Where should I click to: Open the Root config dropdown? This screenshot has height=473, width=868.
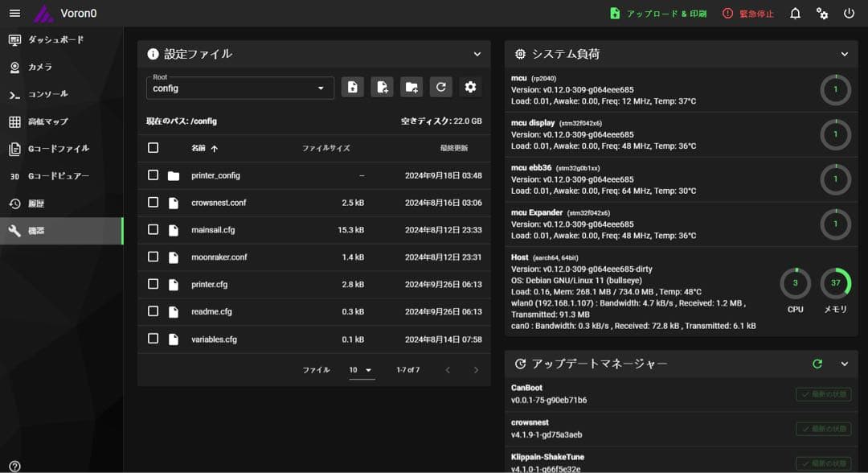pyautogui.click(x=240, y=88)
